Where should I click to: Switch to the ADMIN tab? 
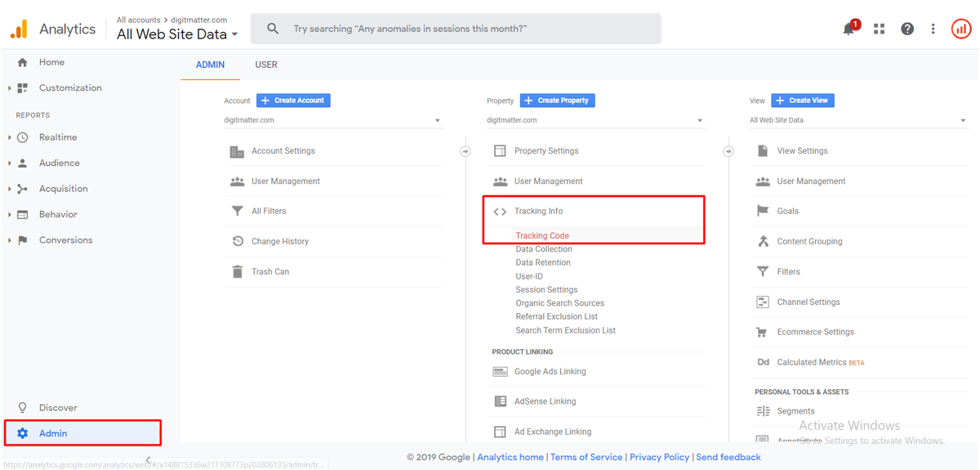pos(210,65)
